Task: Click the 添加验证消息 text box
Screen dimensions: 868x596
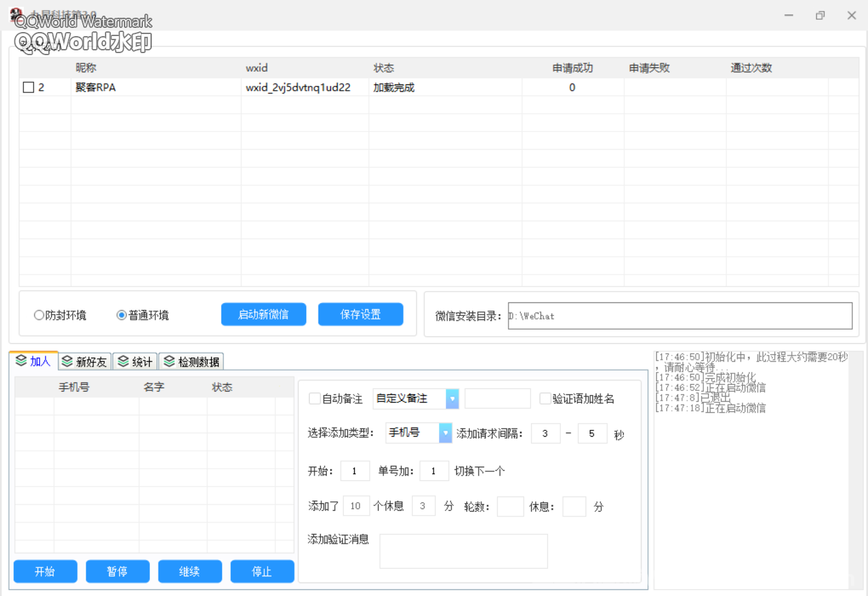Action: 464,551
